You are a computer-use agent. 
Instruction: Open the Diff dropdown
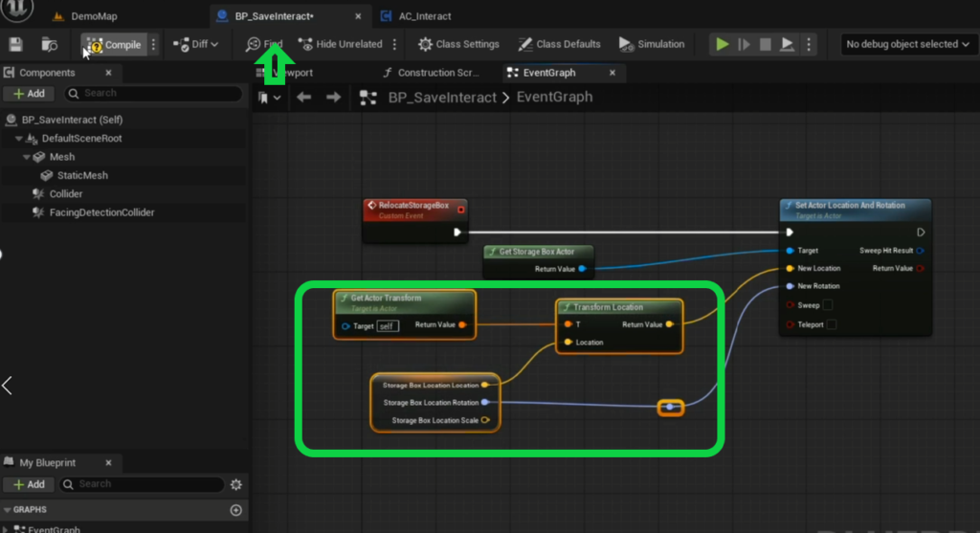(x=195, y=44)
